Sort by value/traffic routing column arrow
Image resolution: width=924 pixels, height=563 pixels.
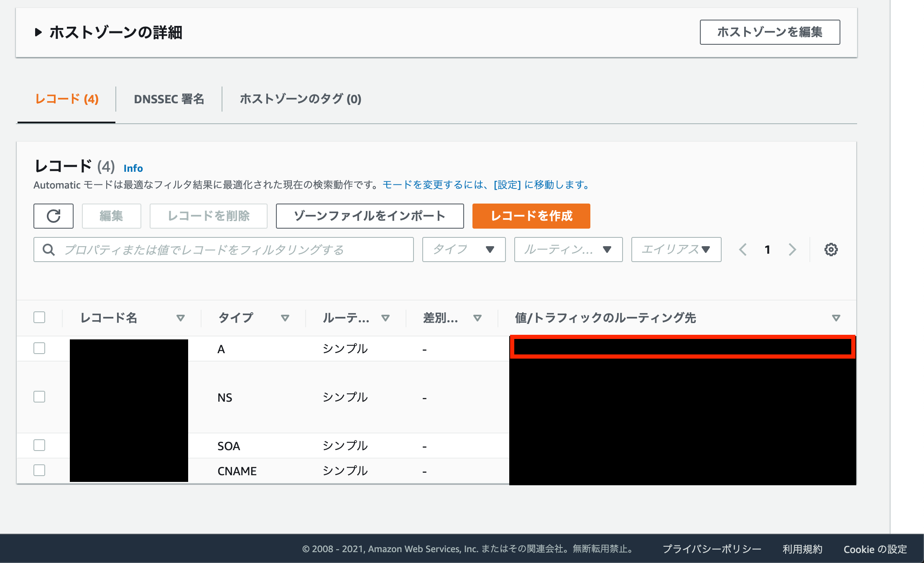[836, 318]
